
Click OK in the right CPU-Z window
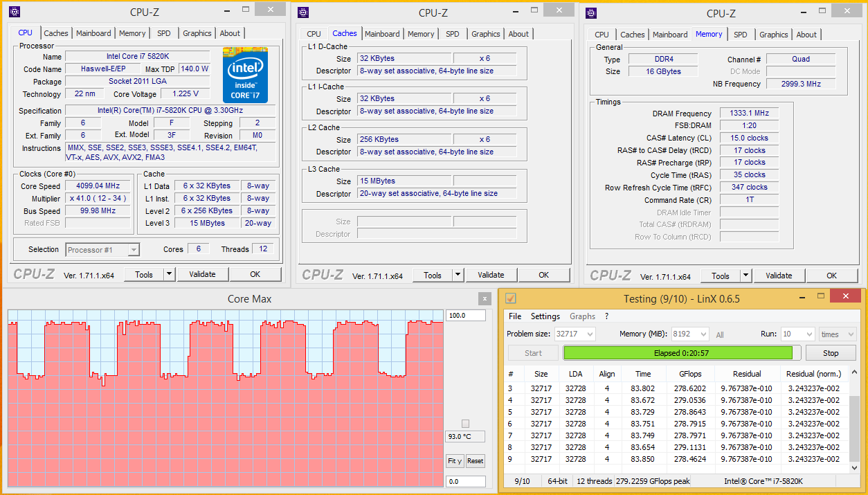tap(832, 276)
